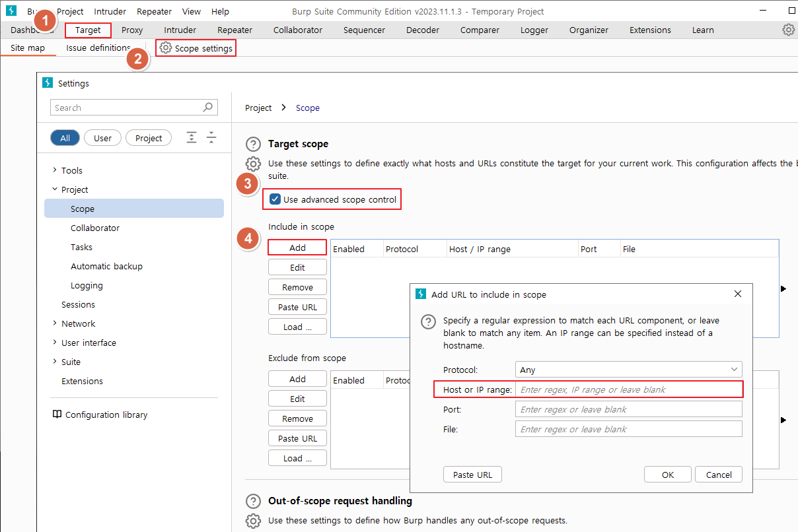Click gear icon under Target scope
The width and height of the screenshot is (798, 532).
253,164
